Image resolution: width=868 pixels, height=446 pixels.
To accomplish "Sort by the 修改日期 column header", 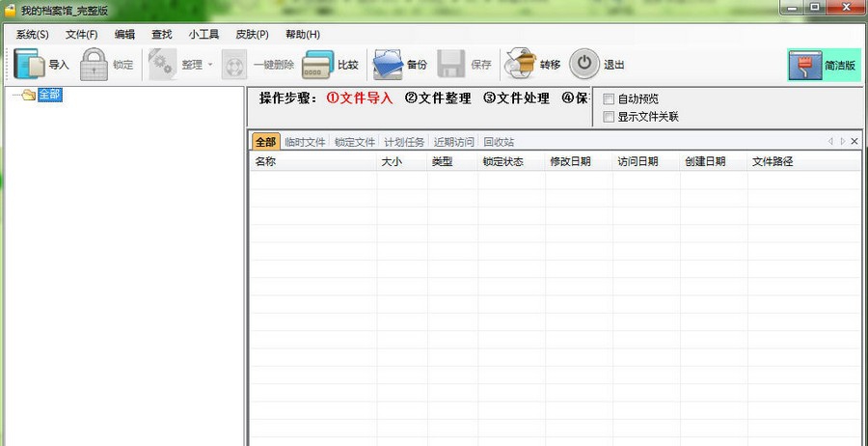I will pos(570,161).
